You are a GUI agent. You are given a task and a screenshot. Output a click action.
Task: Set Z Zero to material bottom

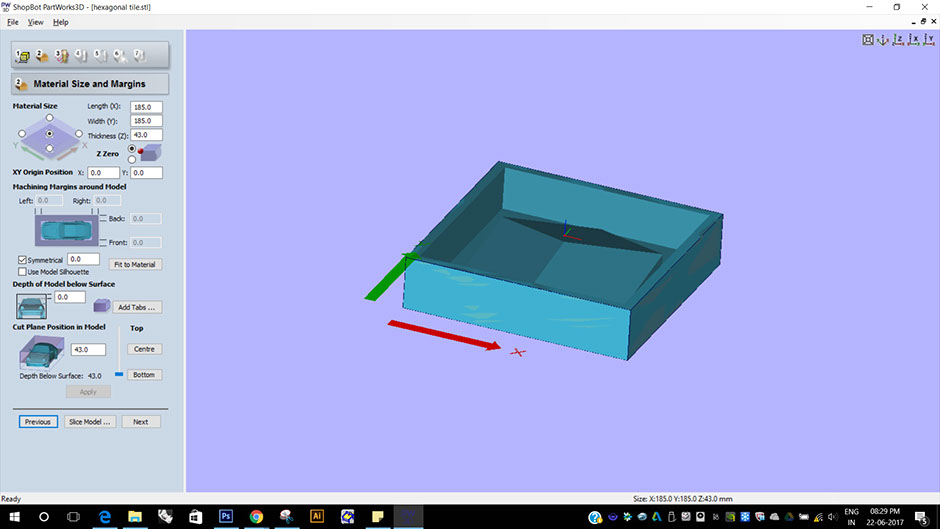tap(132, 160)
